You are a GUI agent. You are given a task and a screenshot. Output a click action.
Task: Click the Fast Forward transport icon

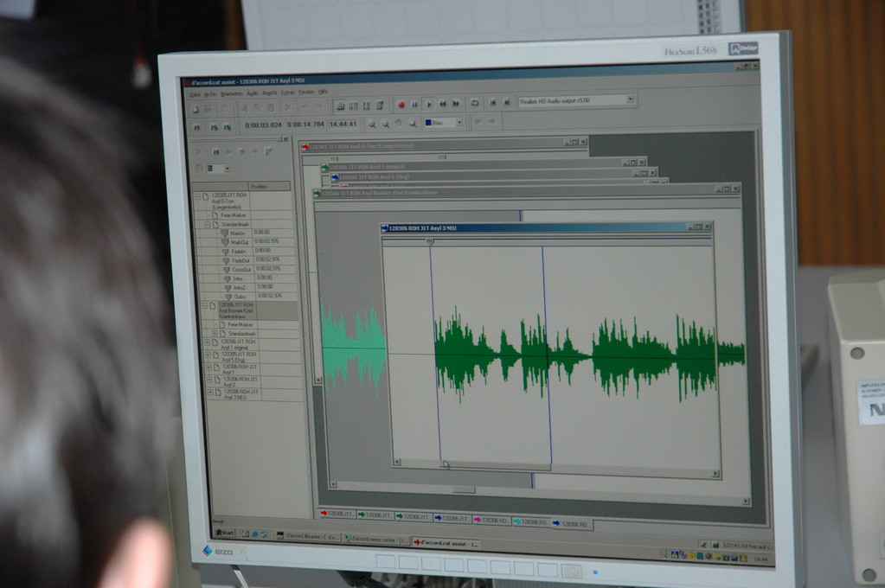point(456,104)
